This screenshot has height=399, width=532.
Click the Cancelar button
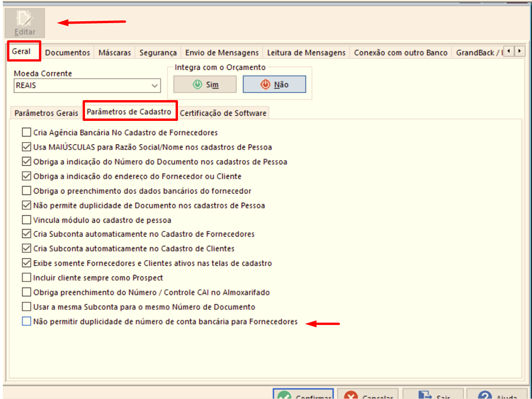[367, 394]
